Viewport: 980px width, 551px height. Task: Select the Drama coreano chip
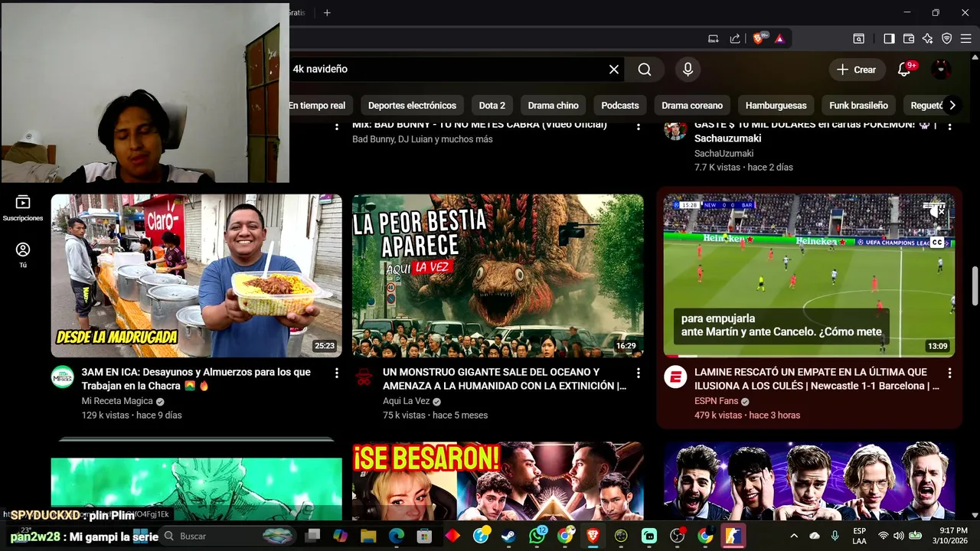692,106
